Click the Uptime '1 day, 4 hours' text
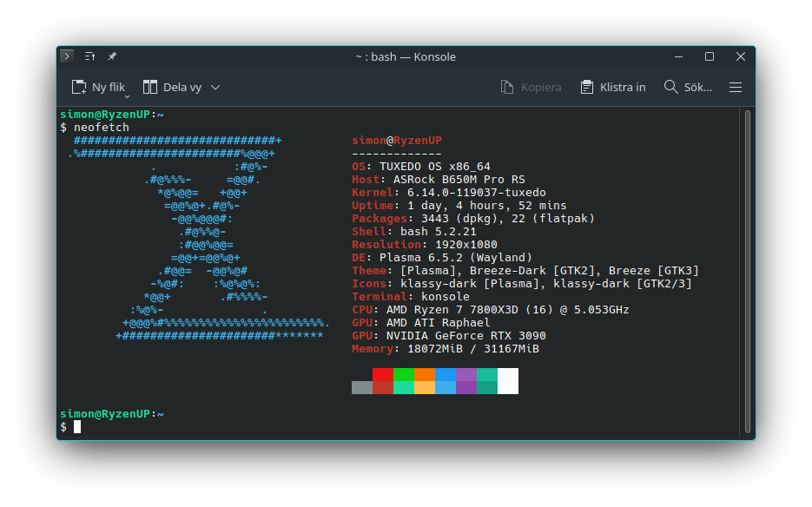Screen dimensions: 812x507 [456, 206]
